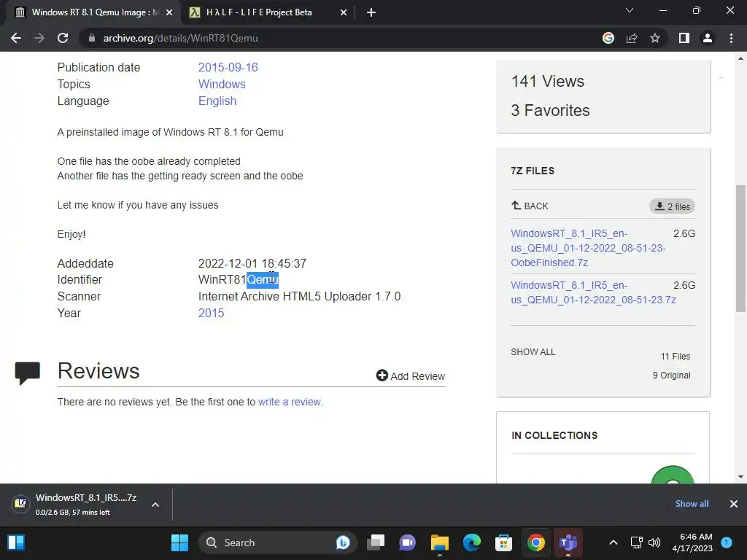
Task: Click the 'IN COLLECTIONS' heading
Action: click(x=554, y=435)
